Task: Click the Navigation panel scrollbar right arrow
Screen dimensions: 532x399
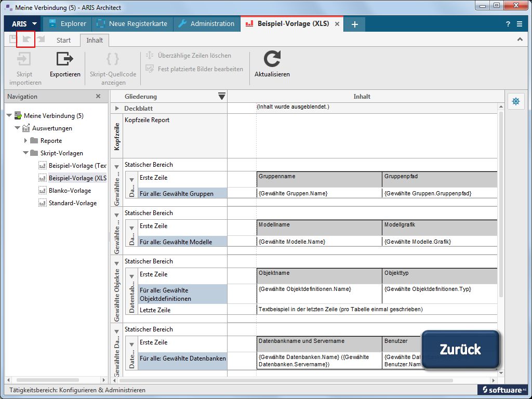Action: [x=103, y=380]
